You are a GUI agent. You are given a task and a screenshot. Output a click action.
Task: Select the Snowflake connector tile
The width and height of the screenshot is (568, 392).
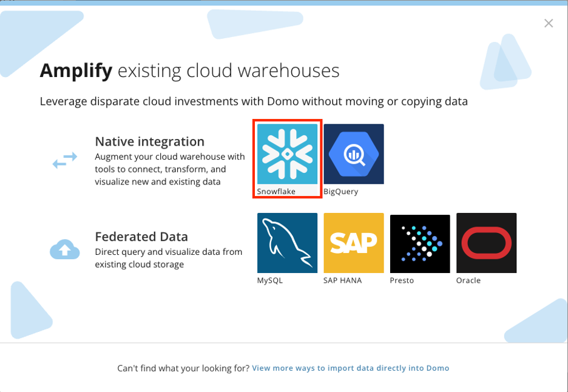288,154
